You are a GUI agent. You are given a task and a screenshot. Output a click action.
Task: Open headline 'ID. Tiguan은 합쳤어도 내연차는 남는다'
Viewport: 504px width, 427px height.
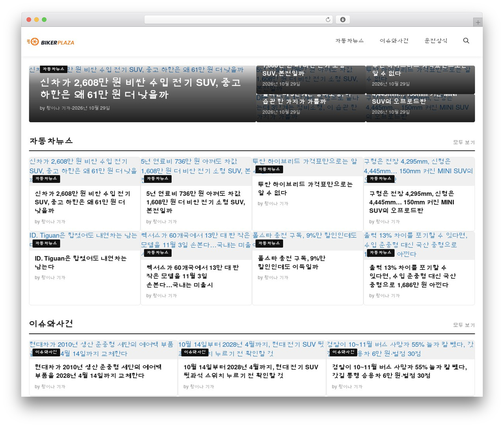(81, 263)
